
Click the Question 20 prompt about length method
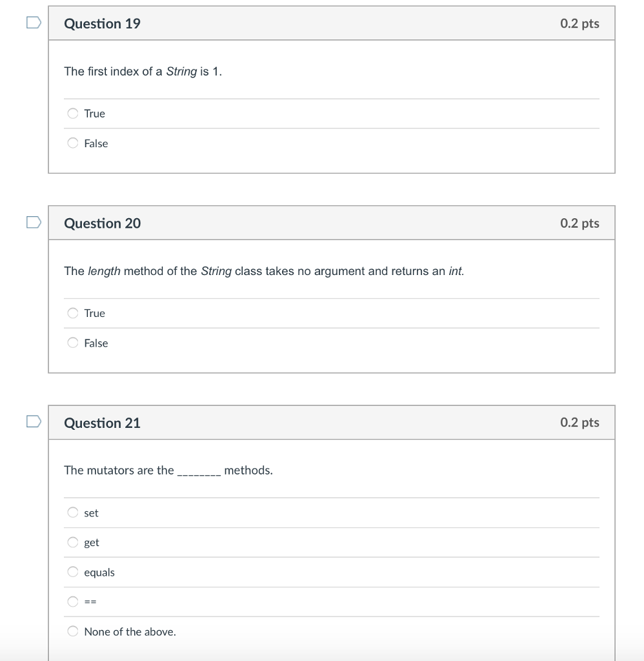point(264,271)
